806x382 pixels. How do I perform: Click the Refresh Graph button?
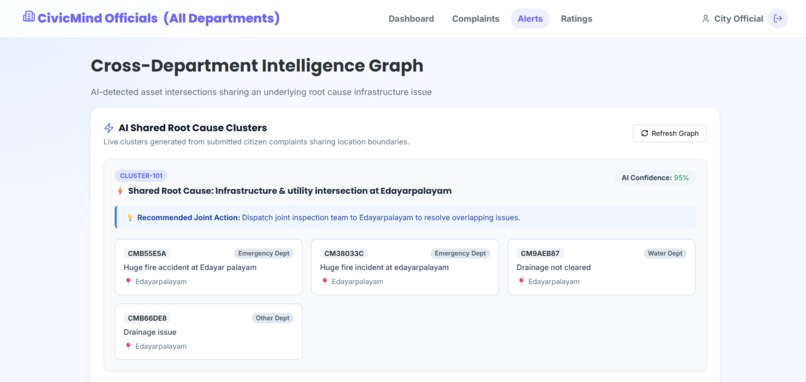(x=670, y=133)
